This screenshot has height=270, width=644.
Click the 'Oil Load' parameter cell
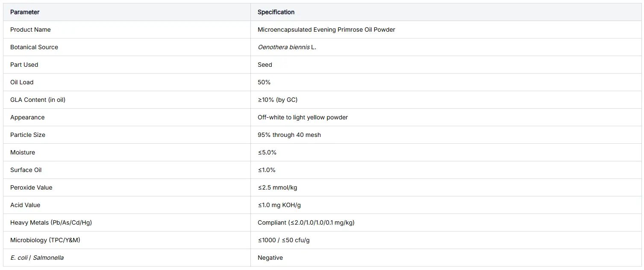click(127, 82)
